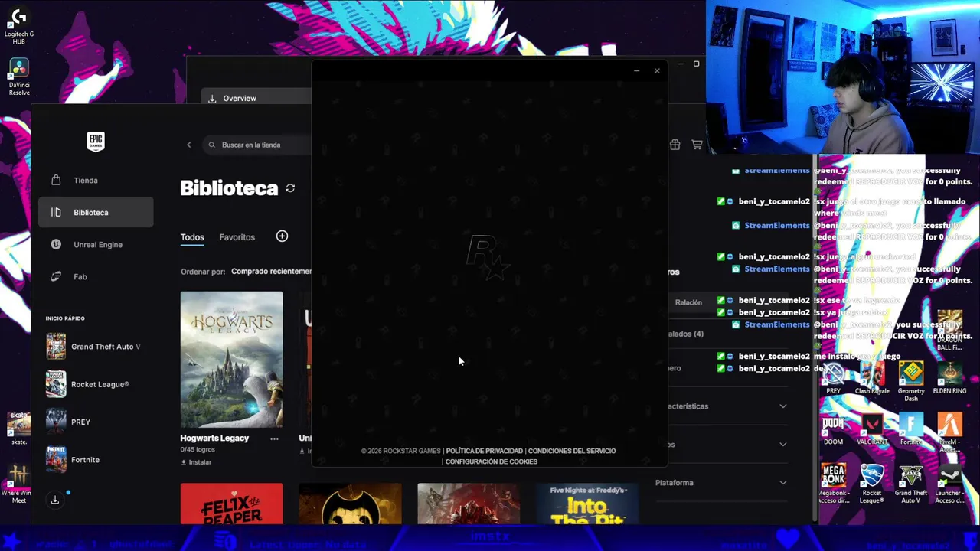Open the Felix the Reaper game cover
The width and height of the screenshot is (980, 551).
tap(231, 504)
